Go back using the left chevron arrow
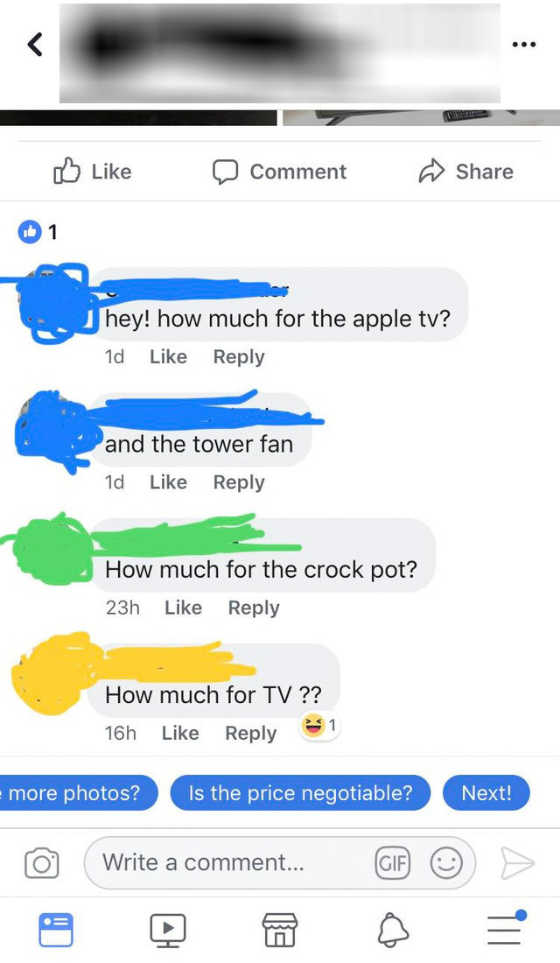560x963 pixels. [36, 45]
